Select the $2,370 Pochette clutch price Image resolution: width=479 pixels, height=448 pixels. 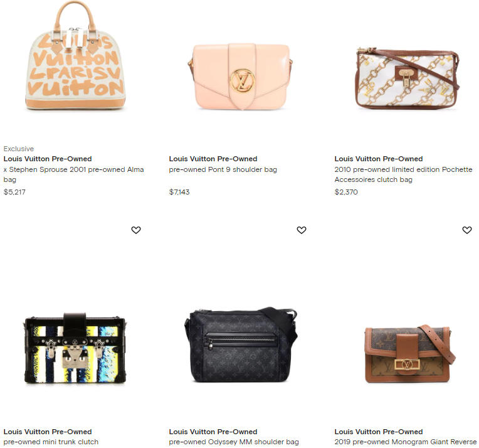click(x=346, y=192)
